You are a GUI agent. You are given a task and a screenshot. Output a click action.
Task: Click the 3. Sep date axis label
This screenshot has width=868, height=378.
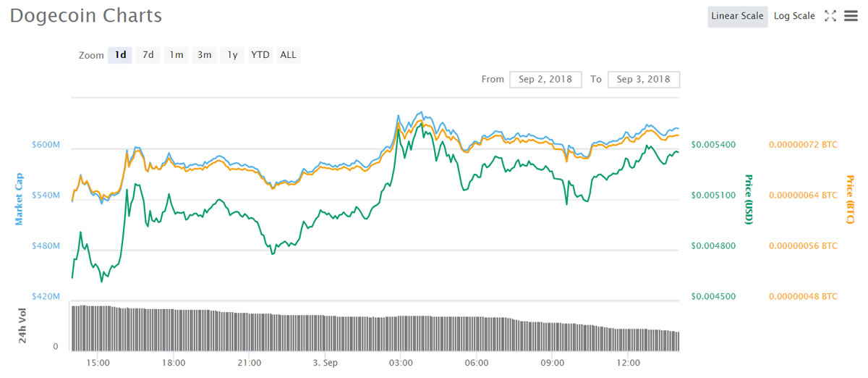325,363
